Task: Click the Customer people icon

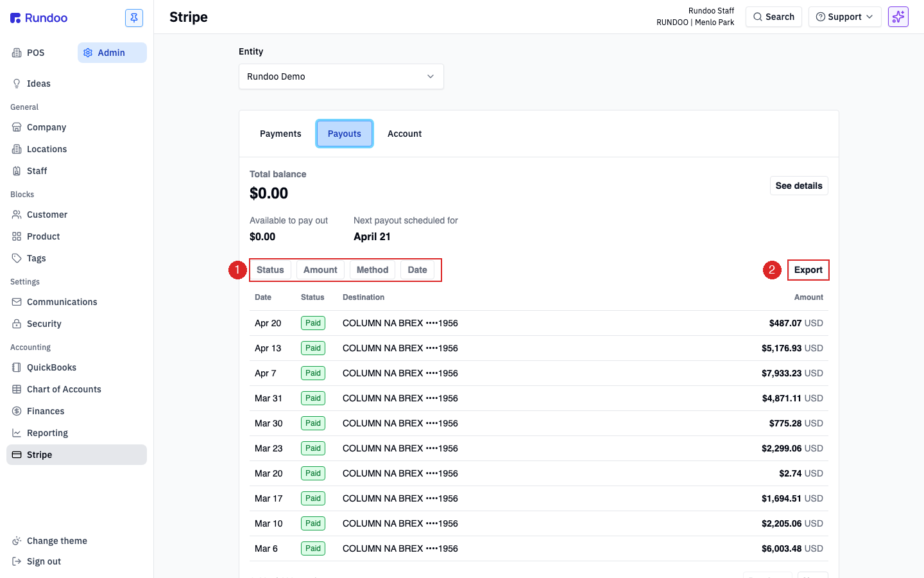Action: (x=17, y=215)
